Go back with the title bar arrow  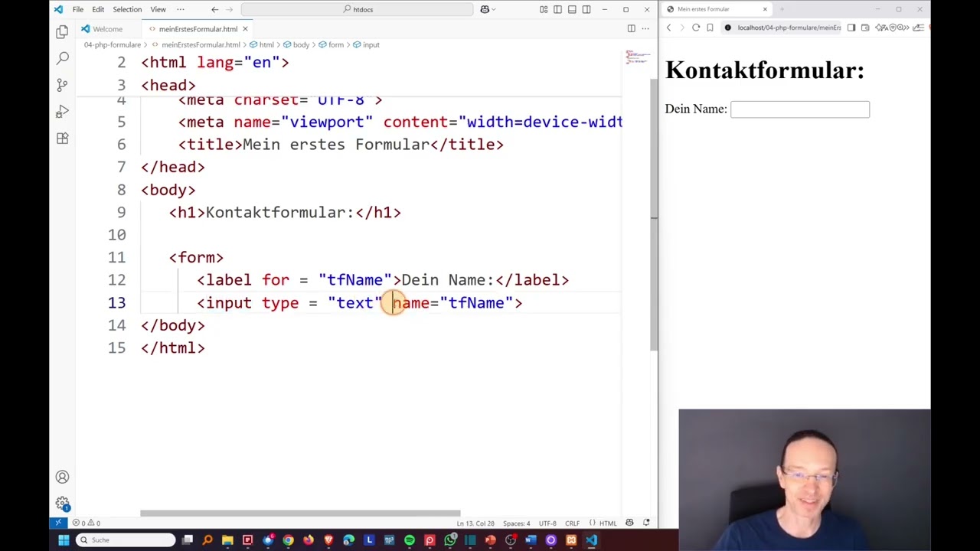214,9
